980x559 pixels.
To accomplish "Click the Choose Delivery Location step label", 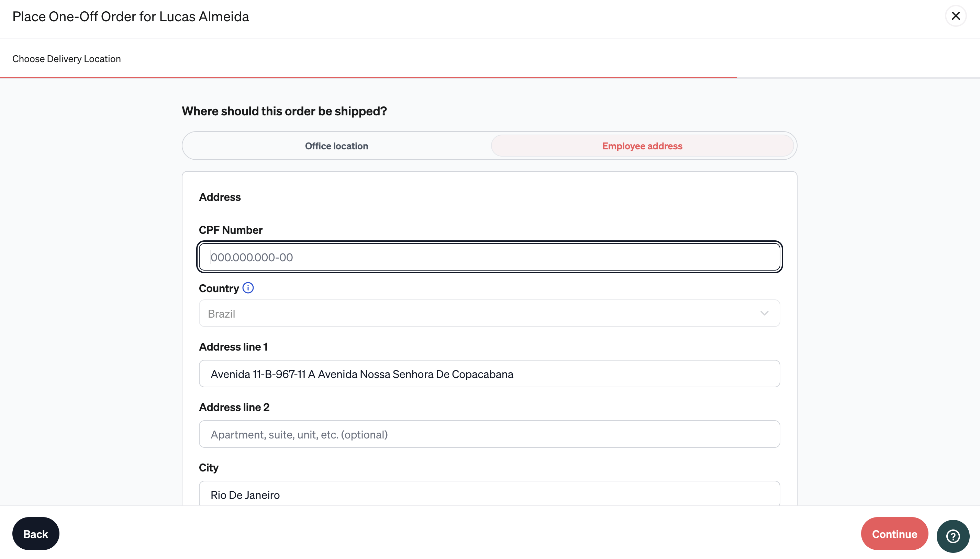I will pyautogui.click(x=66, y=59).
